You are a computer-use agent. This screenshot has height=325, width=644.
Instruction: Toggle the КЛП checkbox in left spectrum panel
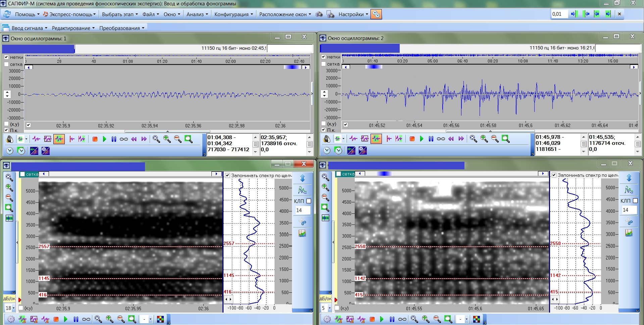309,201
